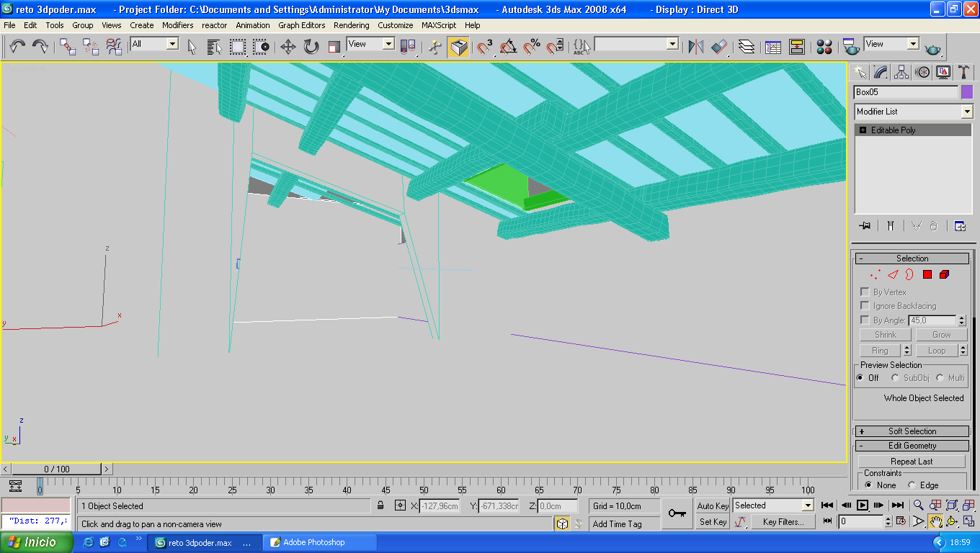This screenshot has height=553, width=980.
Task: Expand the Editable Poly stack entry
Action: coord(863,130)
